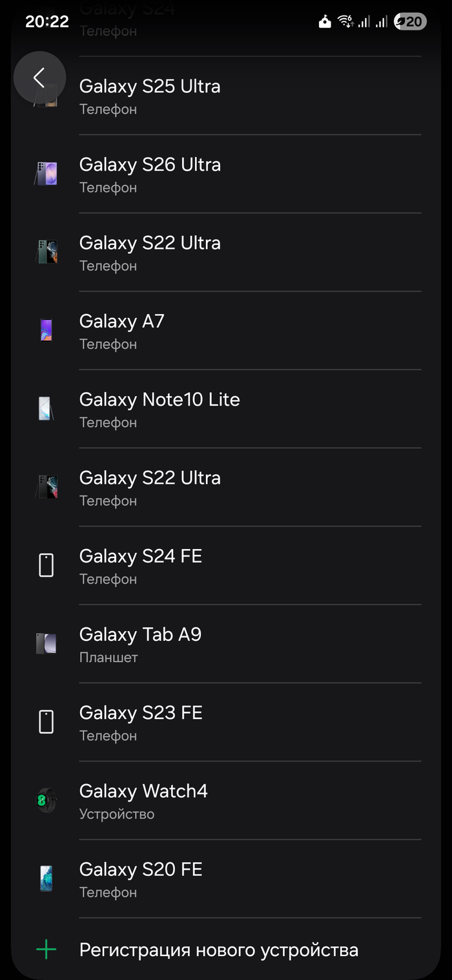Tap the battery indicator in status bar
The image size is (452, 980).
point(411,22)
